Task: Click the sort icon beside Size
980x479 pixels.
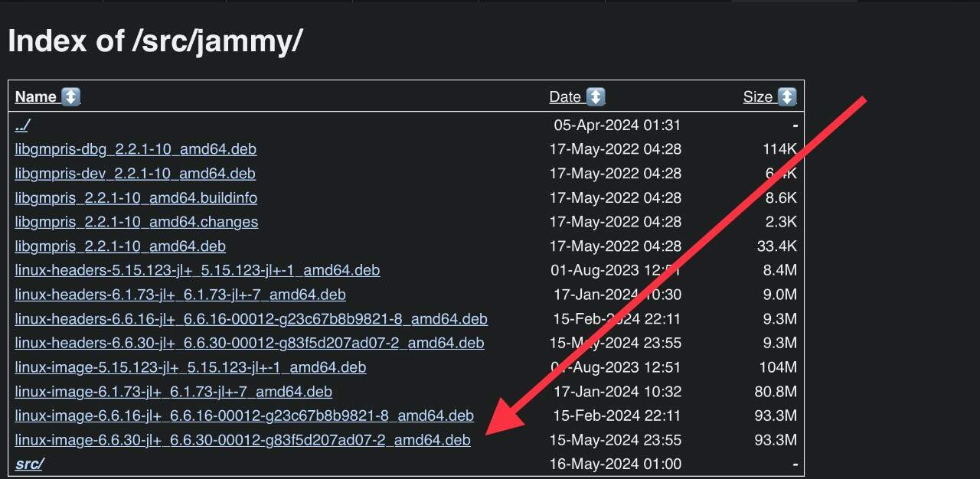Action: (787, 97)
